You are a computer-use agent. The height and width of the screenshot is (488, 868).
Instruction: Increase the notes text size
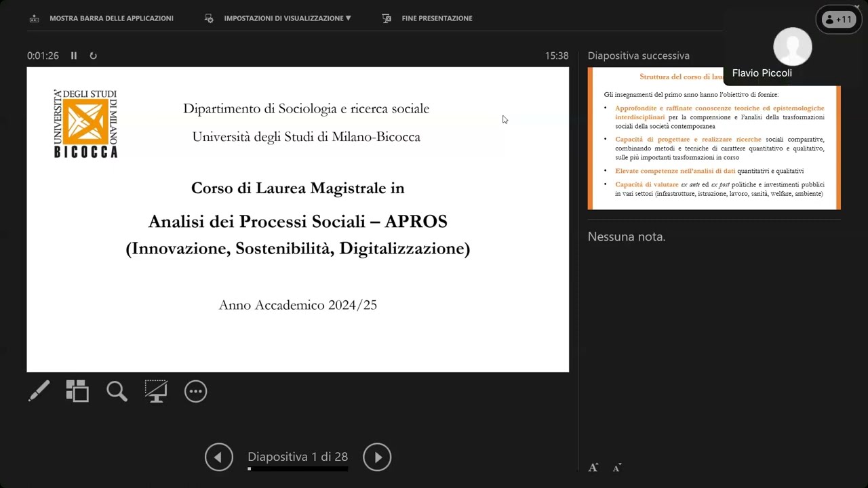tap(593, 468)
